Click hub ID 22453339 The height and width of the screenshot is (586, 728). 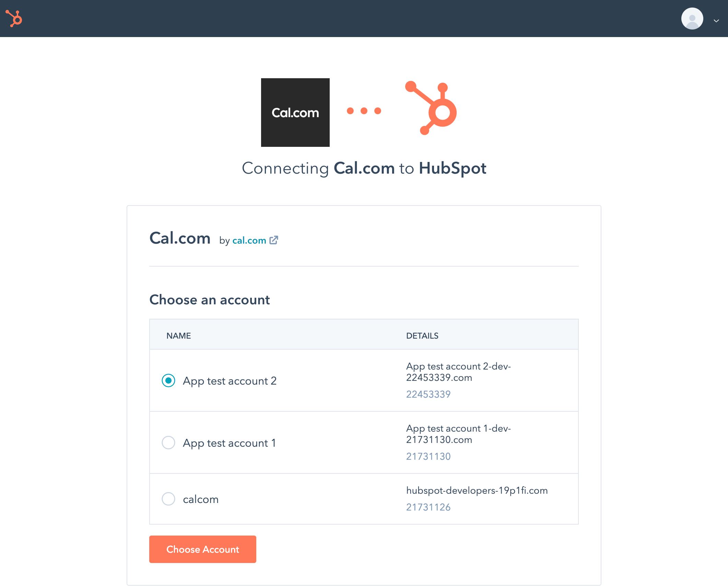click(x=428, y=394)
